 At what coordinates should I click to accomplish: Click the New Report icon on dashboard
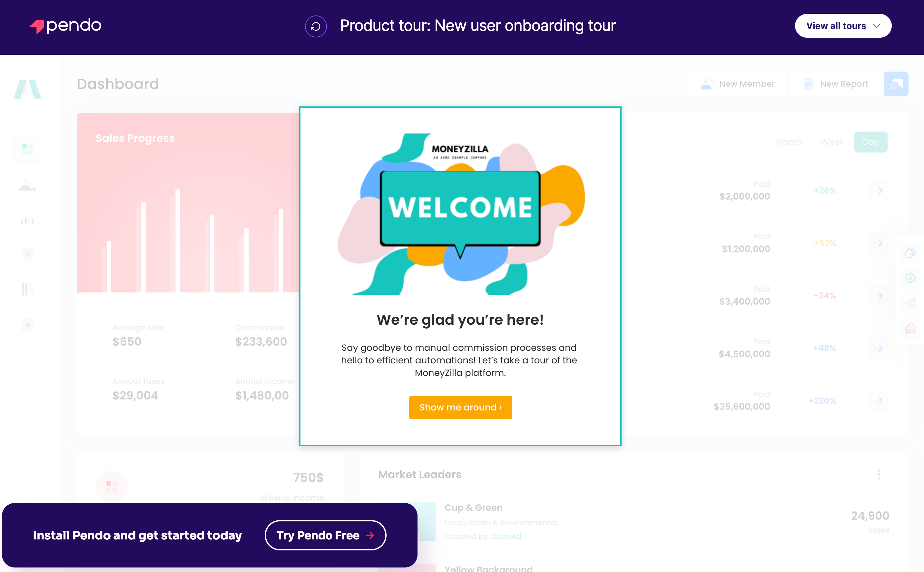point(807,83)
